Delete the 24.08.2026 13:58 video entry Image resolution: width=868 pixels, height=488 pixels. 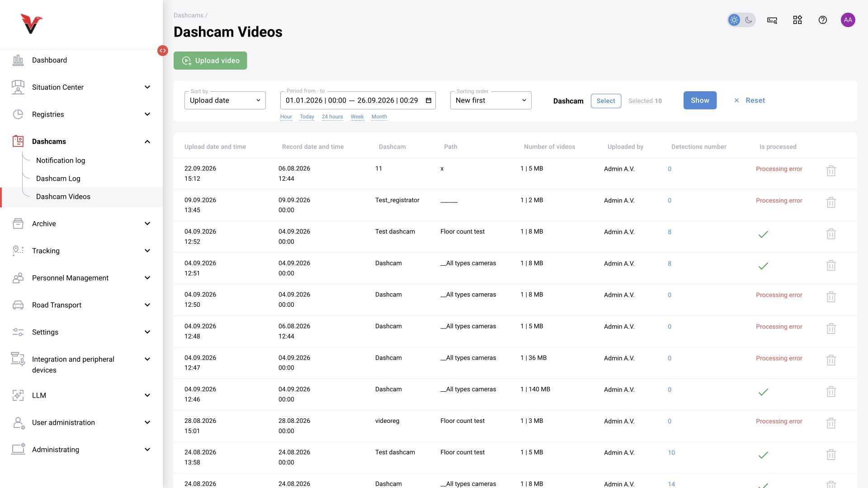(831, 455)
